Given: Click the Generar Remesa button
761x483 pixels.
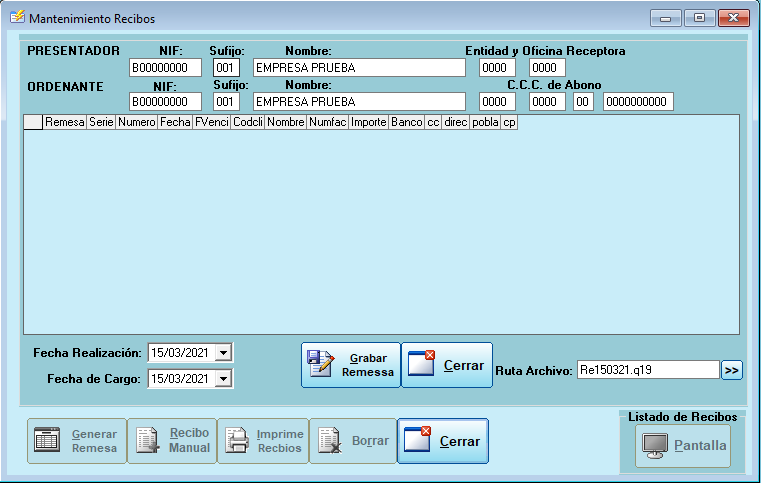Looking at the screenshot, I should 77,441.
